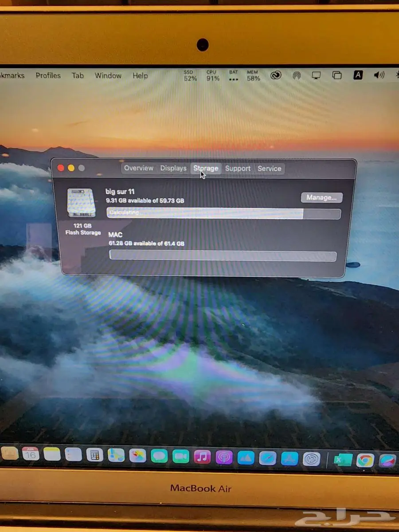Viewport: 399px width, 532px height.
Task: Open the Help menu
Action: tap(140, 75)
